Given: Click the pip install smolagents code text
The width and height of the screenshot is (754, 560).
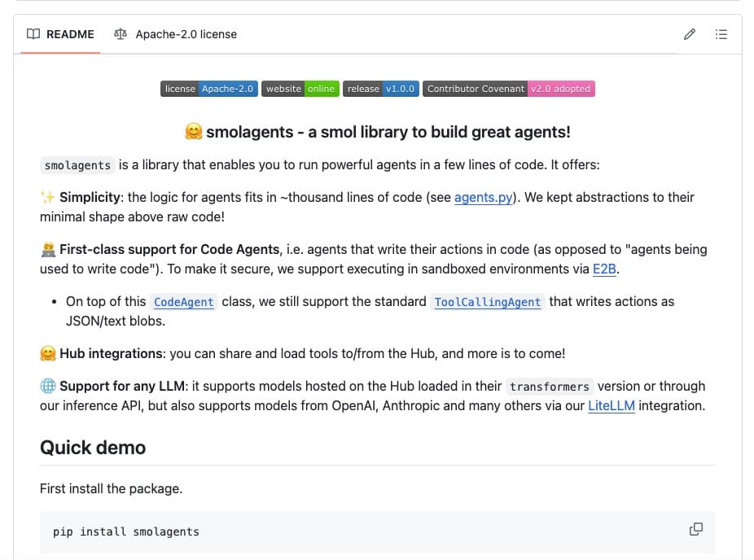Looking at the screenshot, I should coord(126,532).
